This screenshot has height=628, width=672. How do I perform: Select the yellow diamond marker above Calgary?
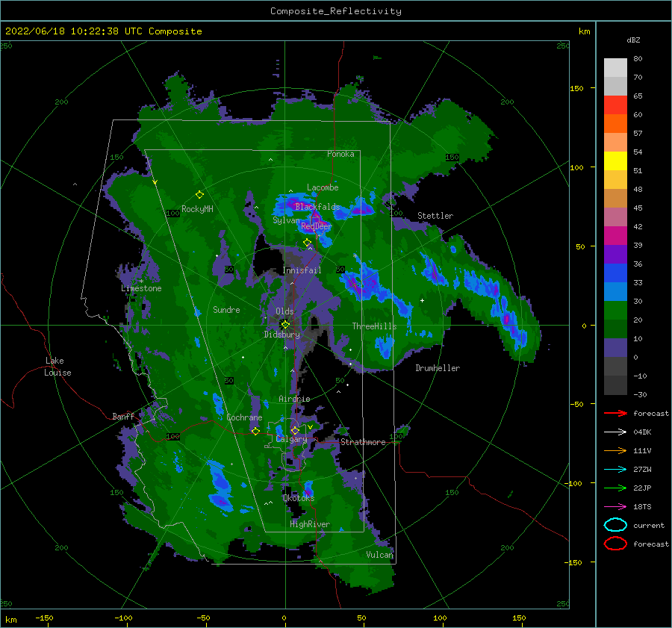pos(295,430)
